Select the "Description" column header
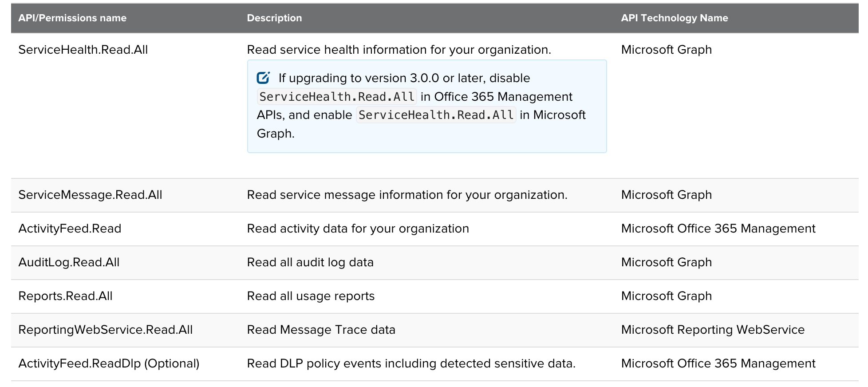Viewport: 868px width, 387px height. [x=274, y=18]
